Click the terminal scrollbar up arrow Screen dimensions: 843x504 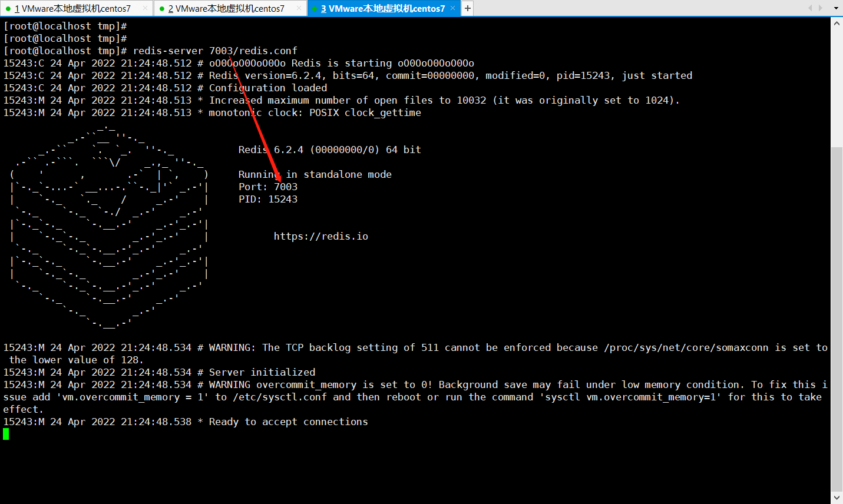click(x=837, y=23)
